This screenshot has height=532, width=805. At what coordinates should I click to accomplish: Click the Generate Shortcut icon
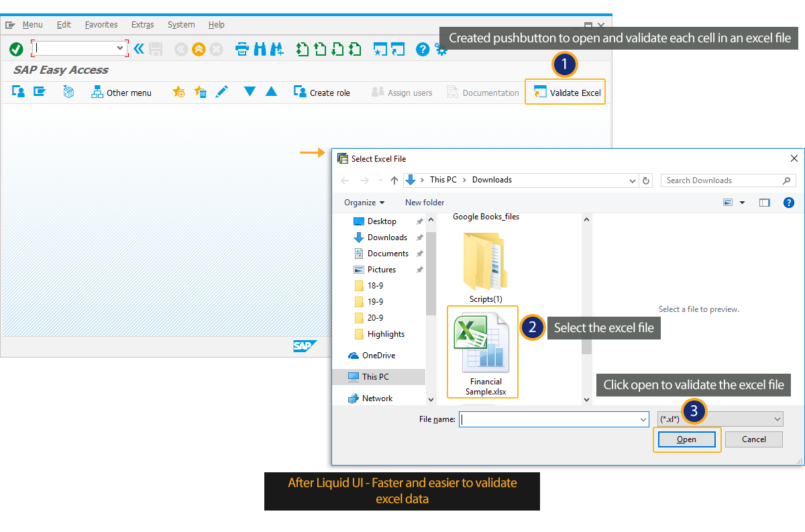pos(398,49)
